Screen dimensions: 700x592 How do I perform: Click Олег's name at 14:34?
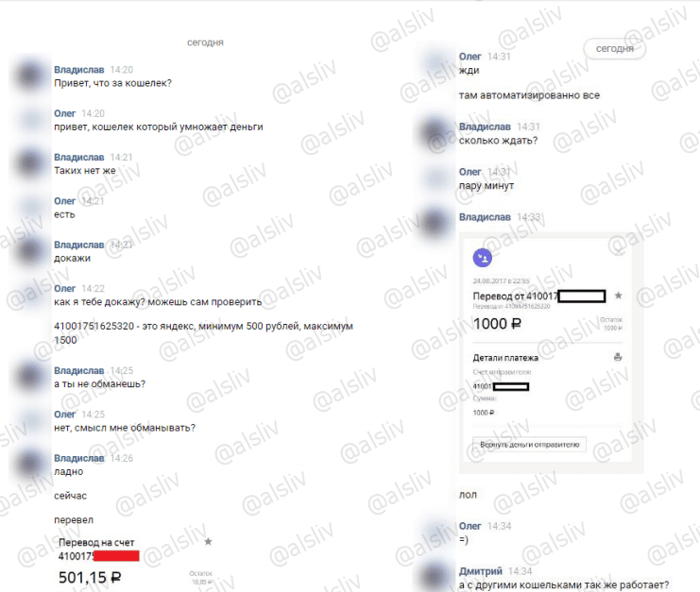(470, 526)
